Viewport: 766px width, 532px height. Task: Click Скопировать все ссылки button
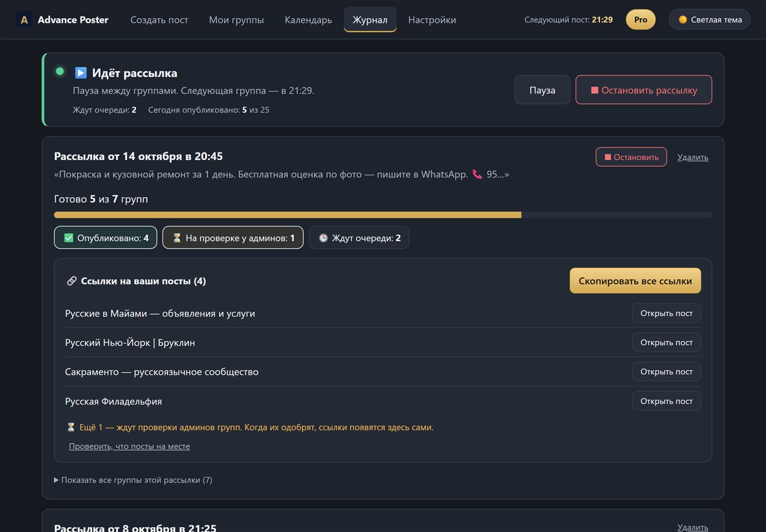(x=635, y=280)
